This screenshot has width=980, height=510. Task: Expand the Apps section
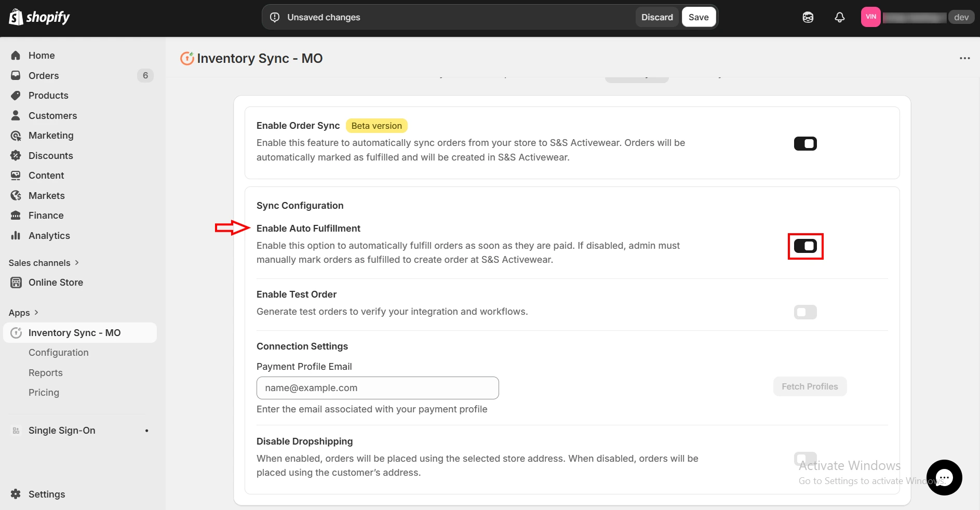point(36,313)
